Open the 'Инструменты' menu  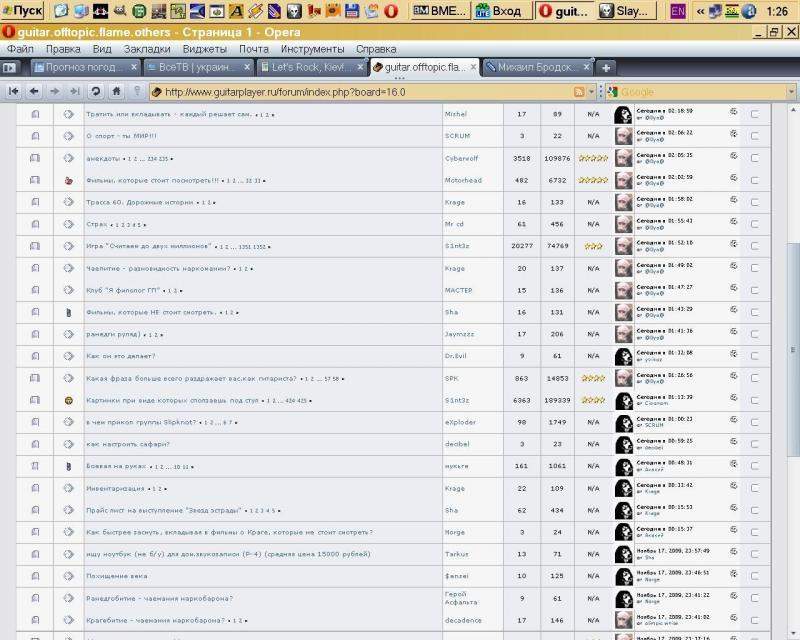(x=312, y=49)
